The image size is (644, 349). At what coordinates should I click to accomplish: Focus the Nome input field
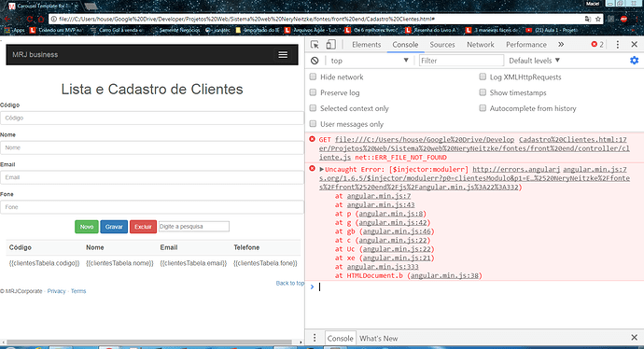pyautogui.click(x=152, y=147)
